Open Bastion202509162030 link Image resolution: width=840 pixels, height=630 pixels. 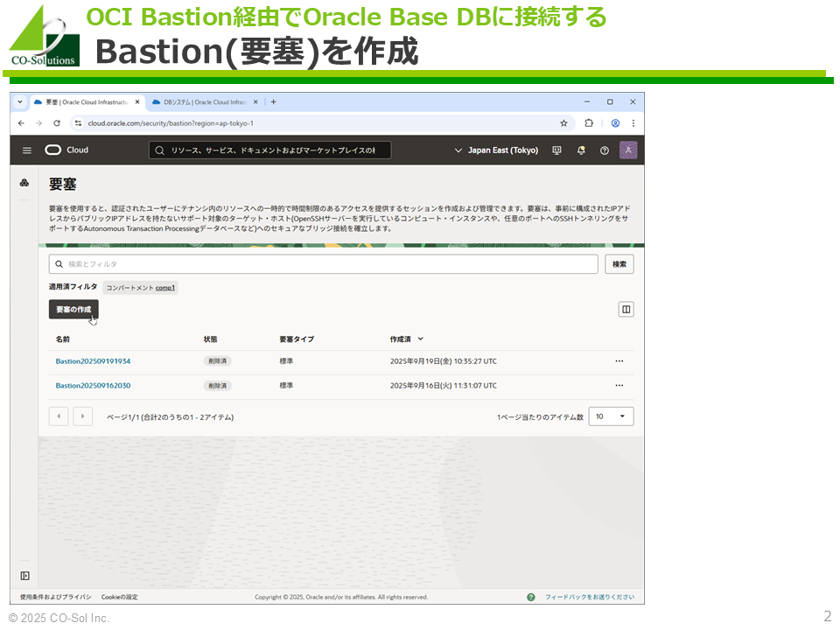(94, 386)
